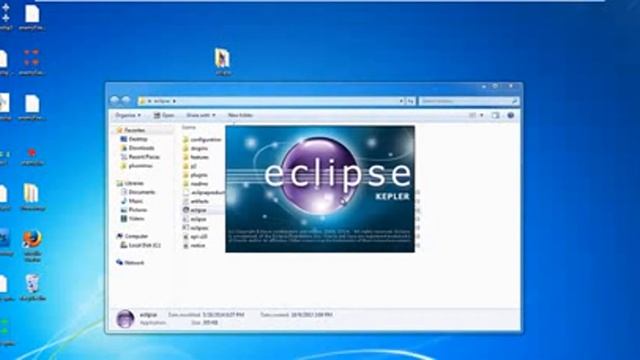Click the Change your view icon
Screen dimensions: 640x360
(x=472, y=116)
